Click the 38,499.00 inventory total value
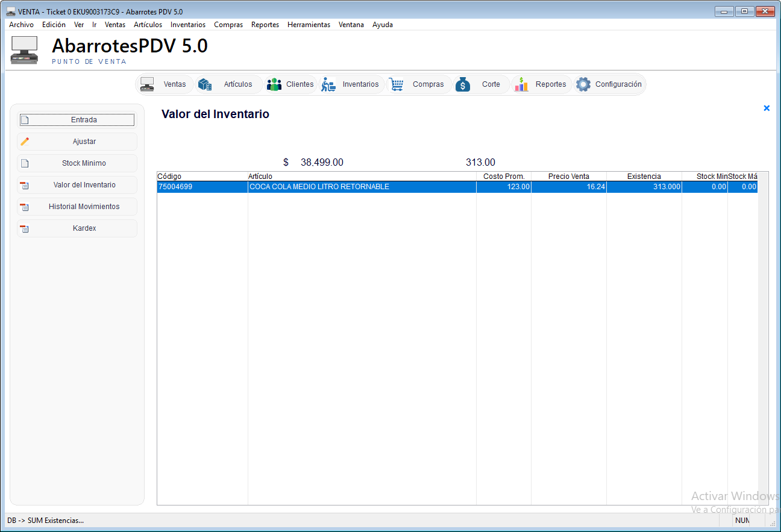Screen dimensions: 781x532 click(322, 163)
